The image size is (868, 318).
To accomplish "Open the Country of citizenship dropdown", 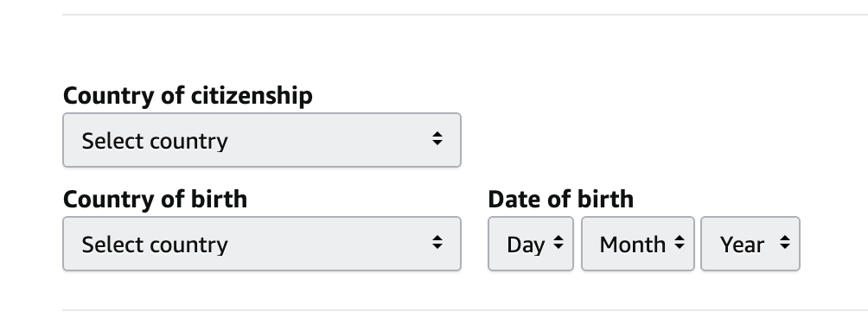I will pyautogui.click(x=262, y=140).
